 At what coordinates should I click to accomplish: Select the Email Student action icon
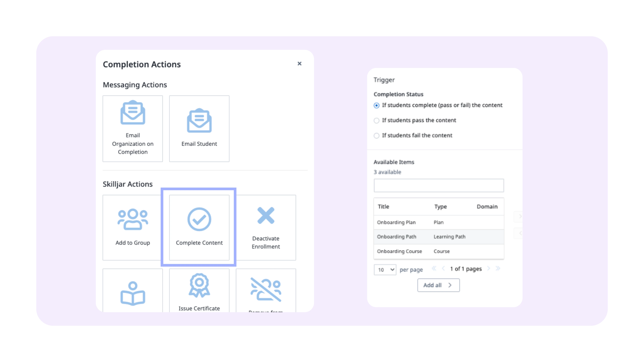[199, 121]
